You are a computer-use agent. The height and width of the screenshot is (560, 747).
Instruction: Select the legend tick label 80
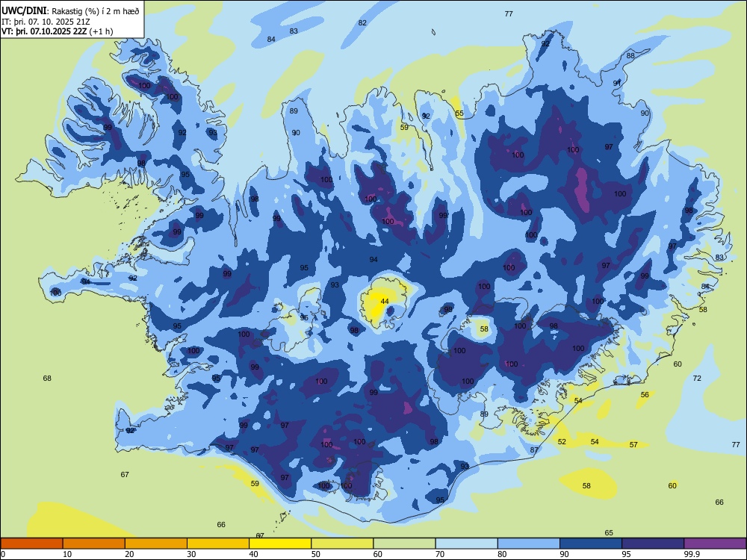click(502, 554)
